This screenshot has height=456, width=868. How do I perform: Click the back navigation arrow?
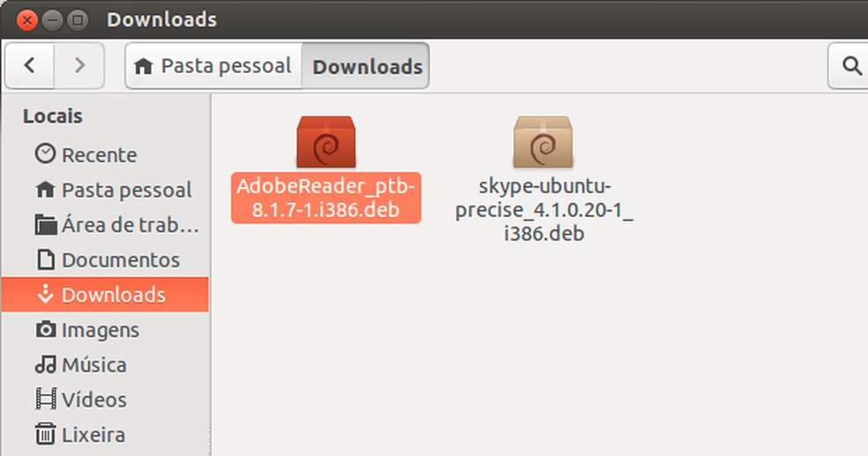[x=30, y=65]
